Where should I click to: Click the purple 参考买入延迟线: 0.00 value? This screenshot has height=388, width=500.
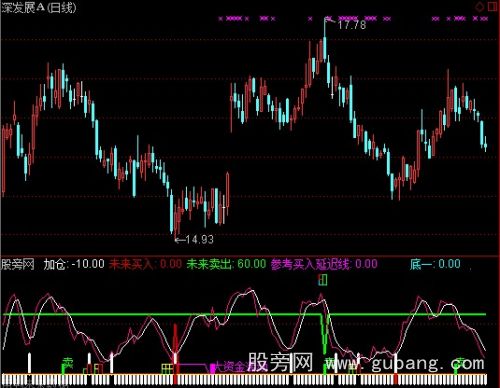point(324,264)
